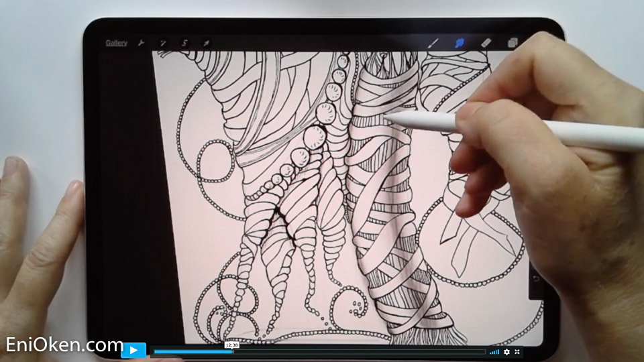
Task: Activate the Selection S tool
Action: tap(184, 43)
